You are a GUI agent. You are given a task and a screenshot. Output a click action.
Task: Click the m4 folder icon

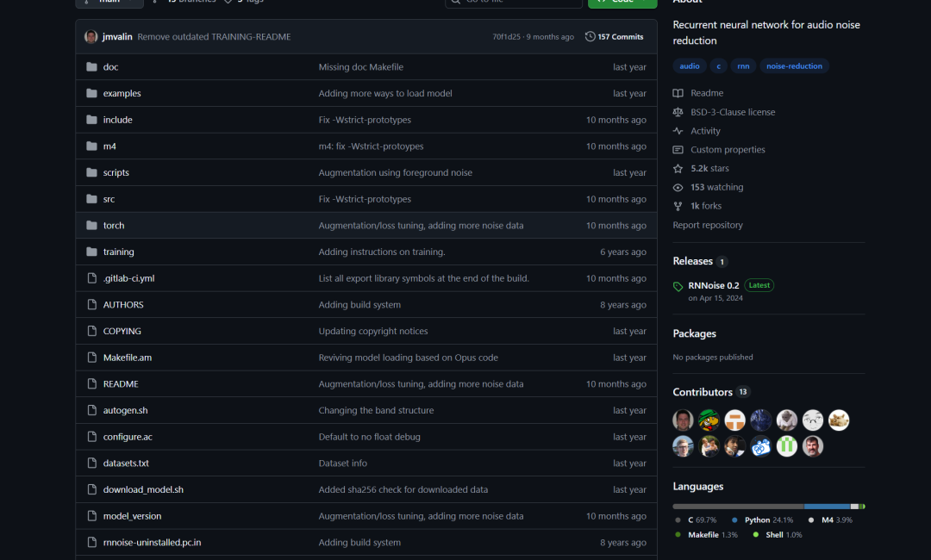click(x=91, y=146)
